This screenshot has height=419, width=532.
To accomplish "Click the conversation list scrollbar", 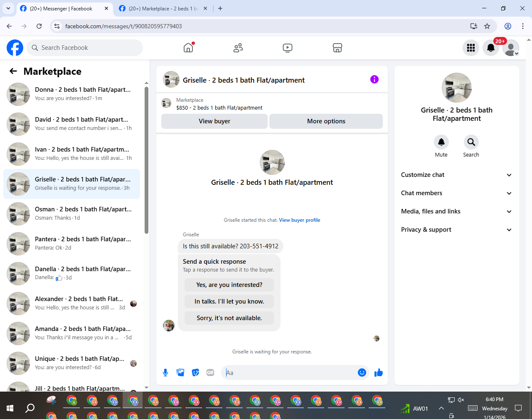I will click(146, 160).
